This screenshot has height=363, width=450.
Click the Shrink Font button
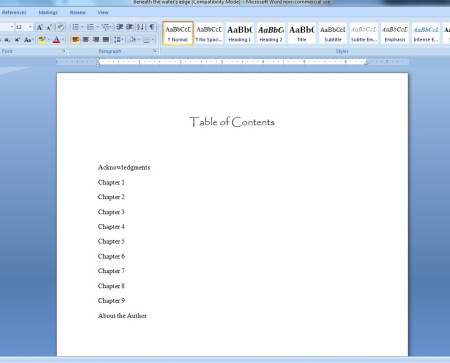point(49,27)
